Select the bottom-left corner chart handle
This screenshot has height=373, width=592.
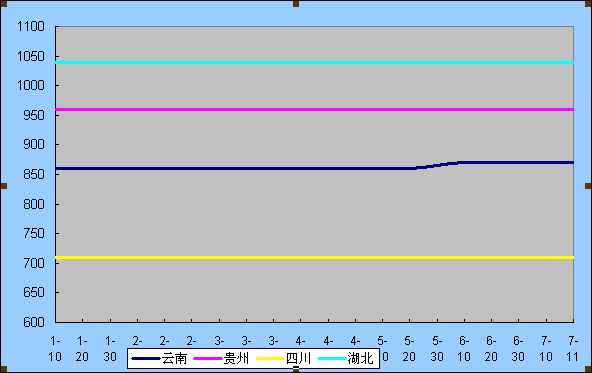(x=4, y=369)
